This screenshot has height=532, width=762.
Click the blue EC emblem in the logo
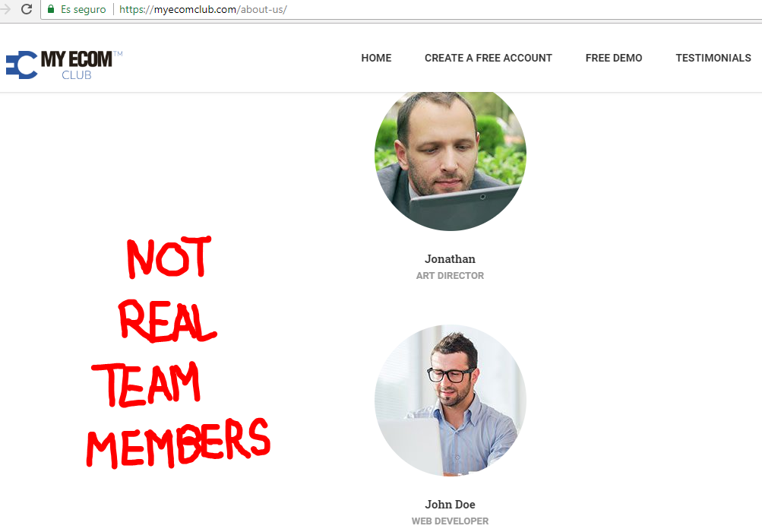21,65
